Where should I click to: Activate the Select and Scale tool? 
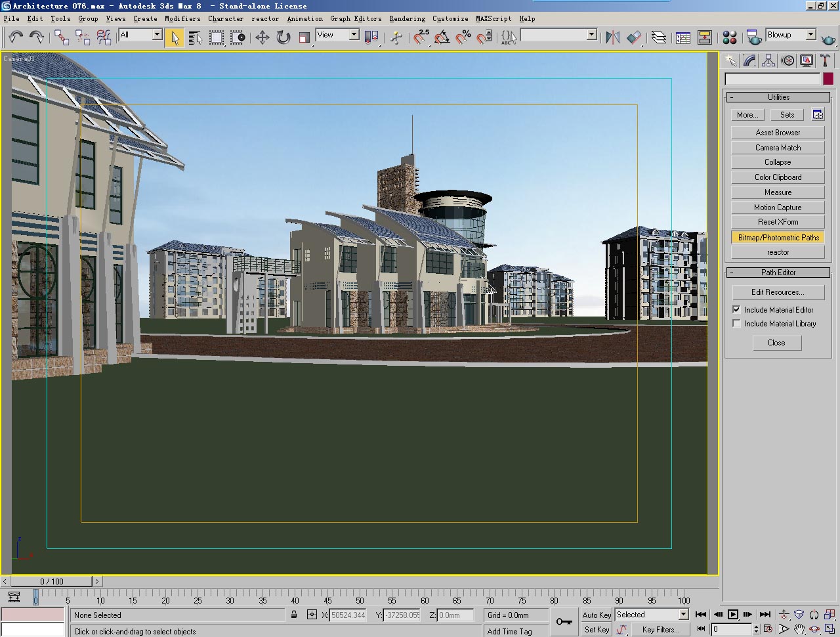304,37
